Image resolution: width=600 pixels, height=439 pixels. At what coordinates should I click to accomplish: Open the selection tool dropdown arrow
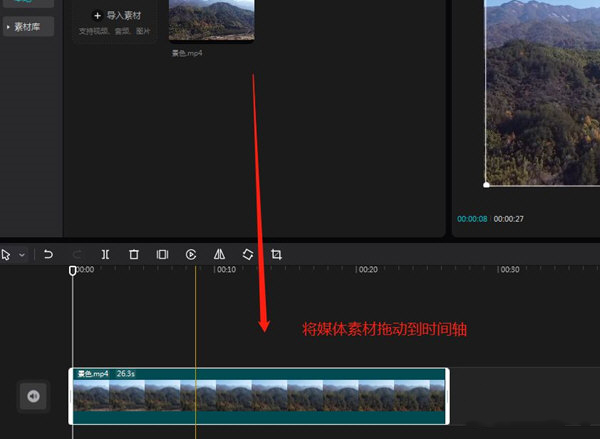22,255
